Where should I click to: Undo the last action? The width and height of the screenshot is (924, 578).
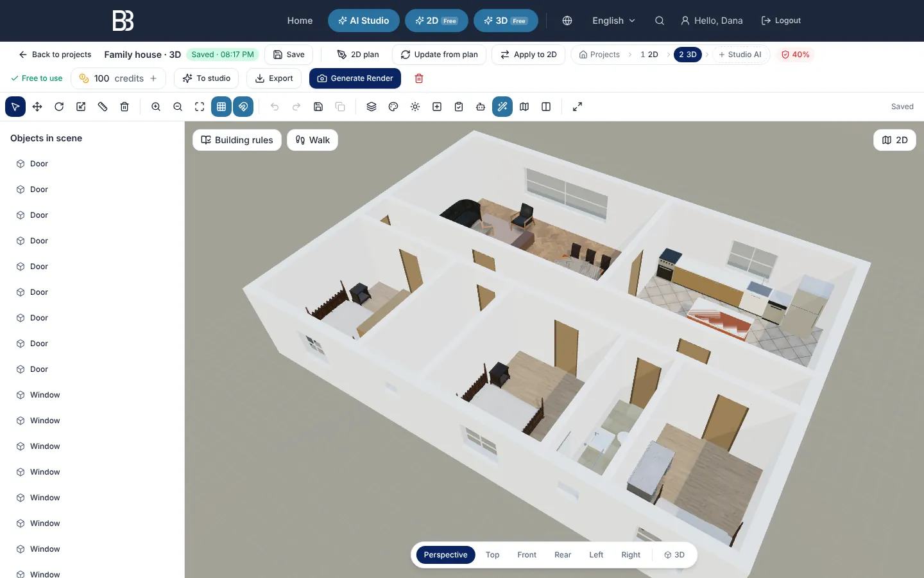click(275, 107)
